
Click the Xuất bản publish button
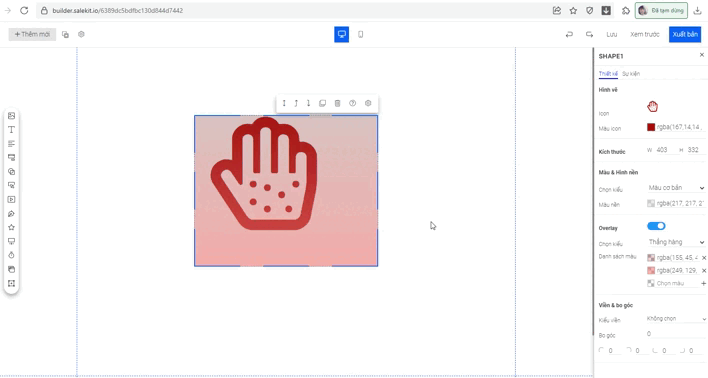pos(685,34)
